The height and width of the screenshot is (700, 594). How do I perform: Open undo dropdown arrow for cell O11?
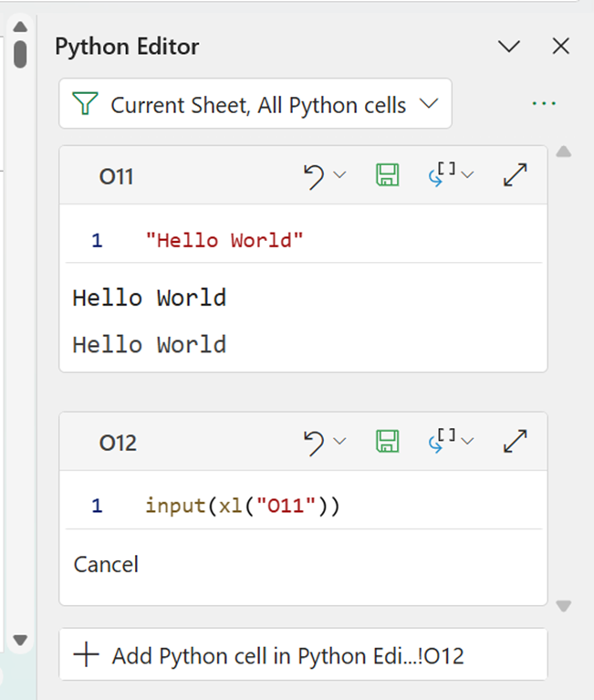[x=340, y=175]
